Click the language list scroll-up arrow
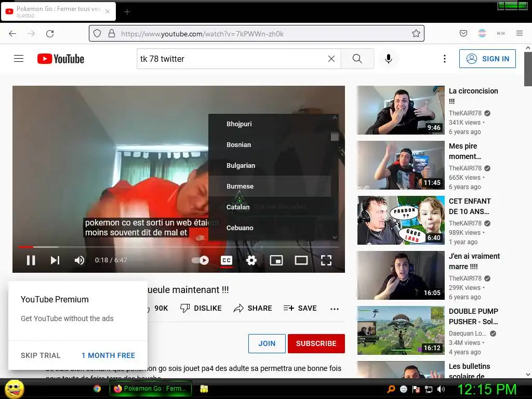 [x=335, y=117]
